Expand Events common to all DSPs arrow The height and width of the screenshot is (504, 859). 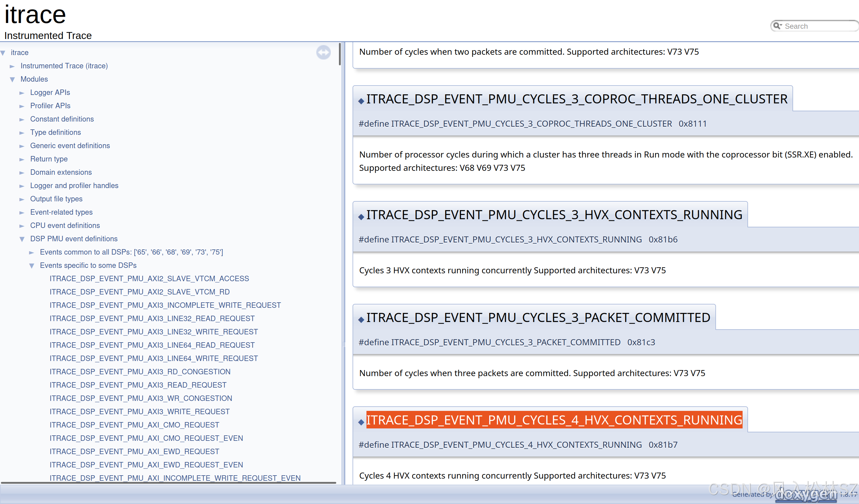pyautogui.click(x=32, y=252)
